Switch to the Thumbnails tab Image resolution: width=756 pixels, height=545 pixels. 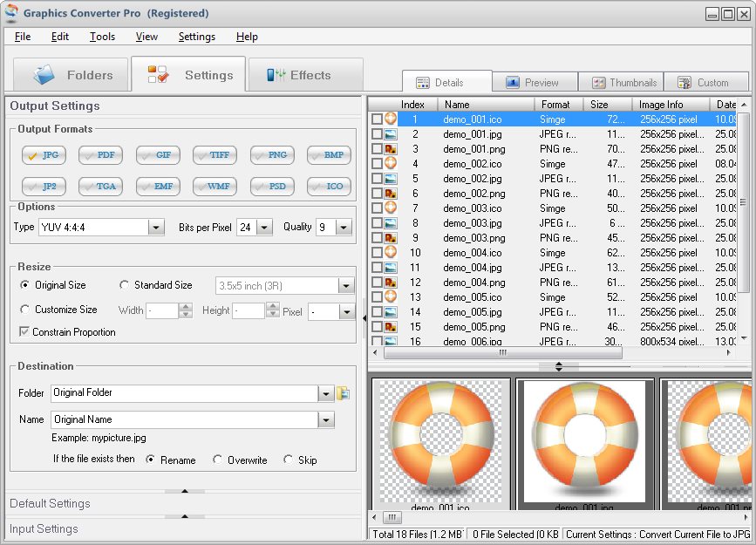click(x=621, y=83)
